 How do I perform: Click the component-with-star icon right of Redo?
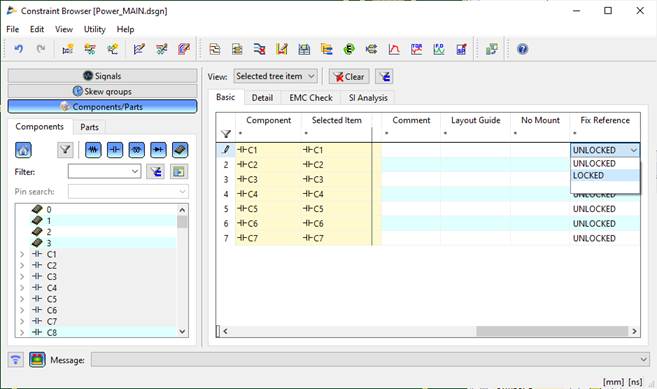[x=67, y=49]
